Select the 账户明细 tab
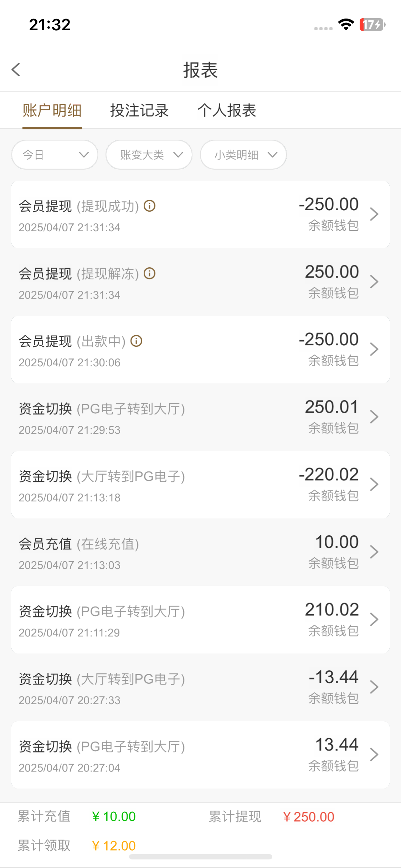Screen dimensions: 401x868 (x=52, y=110)
